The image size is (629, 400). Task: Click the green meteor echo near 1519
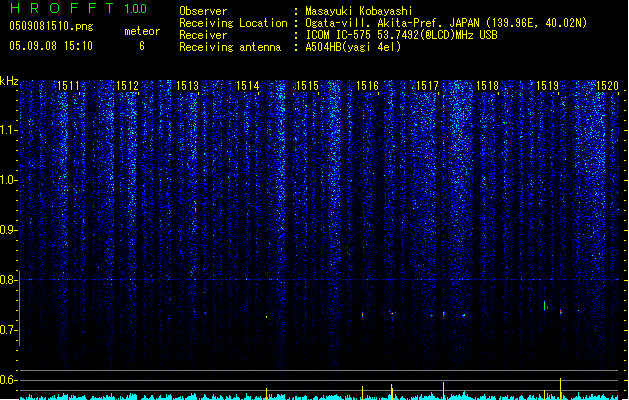tap(544, 305)
